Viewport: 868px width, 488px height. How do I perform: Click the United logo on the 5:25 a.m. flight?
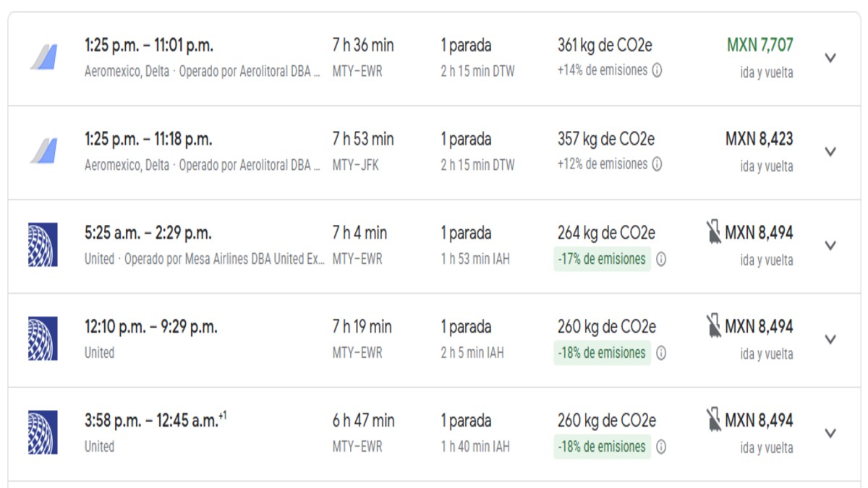point(43,245)
